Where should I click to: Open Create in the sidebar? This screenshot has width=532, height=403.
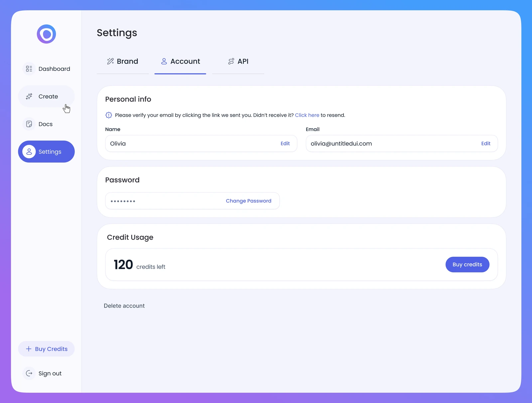47,96
